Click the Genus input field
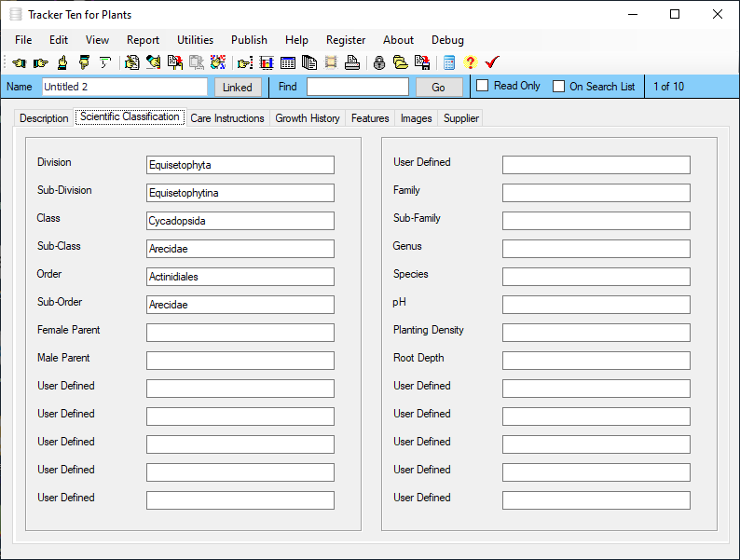The width and height of the screenshot is (740, 560). pos(596,249)
